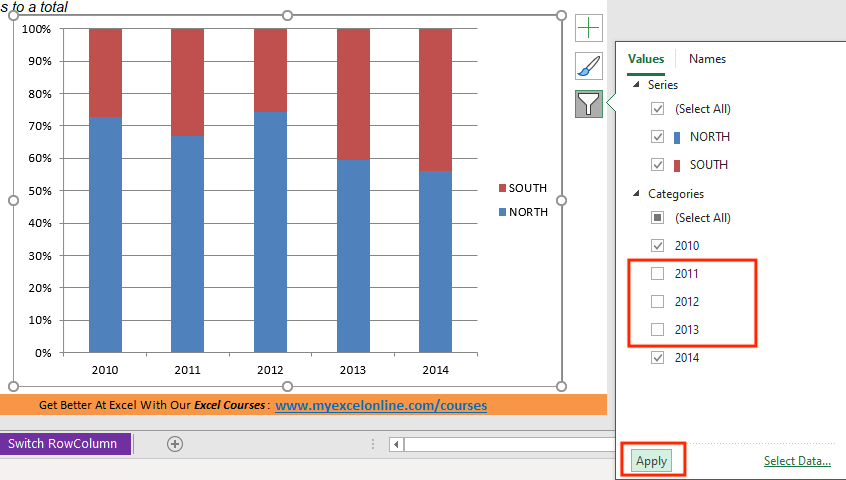846x480 pixels.
Task: Click the sheet tab splitter dots handle
Action: pos(373,444)
